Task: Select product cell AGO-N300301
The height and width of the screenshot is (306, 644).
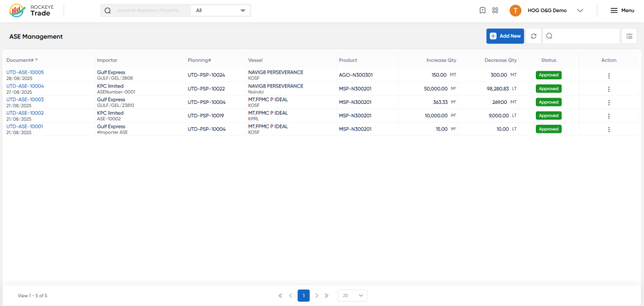Action: click(x=356, y=76)
